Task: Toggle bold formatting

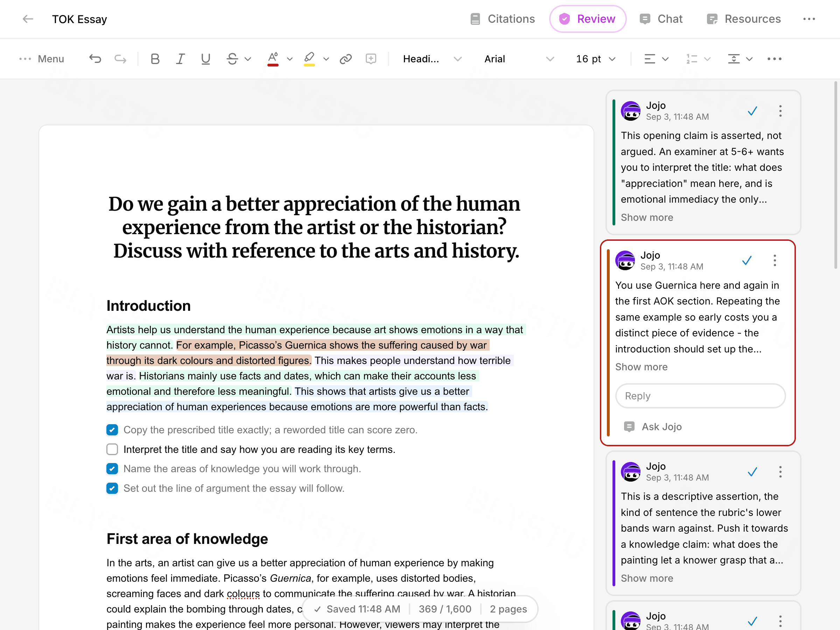Action: [x=155, y=59]
